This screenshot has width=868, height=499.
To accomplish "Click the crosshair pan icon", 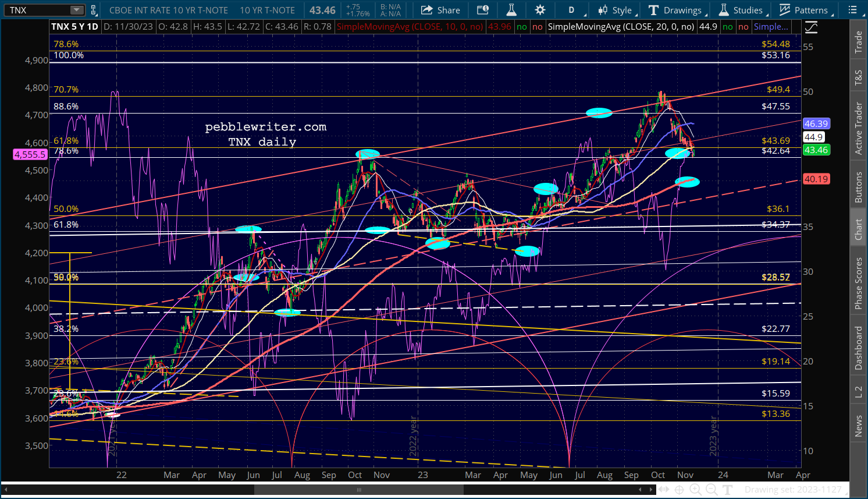I will point(679,490).
